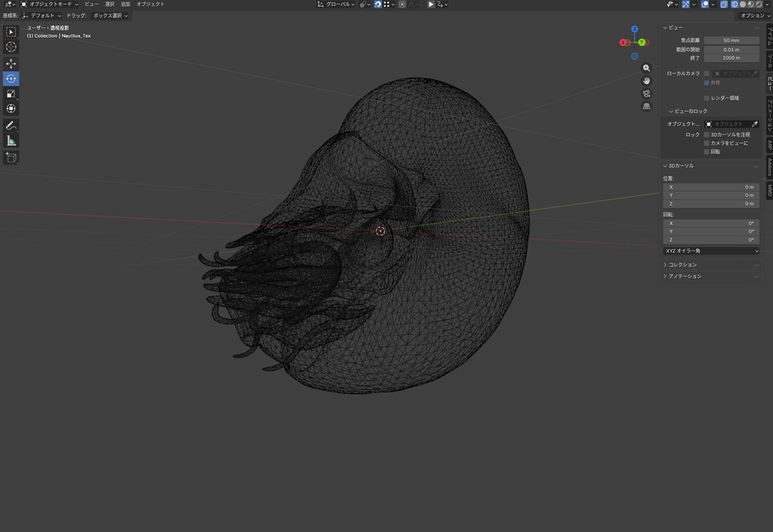Click the viewport pan hand icon
Viewport: 773px width, 532px height.
click(x=646, y=81)
